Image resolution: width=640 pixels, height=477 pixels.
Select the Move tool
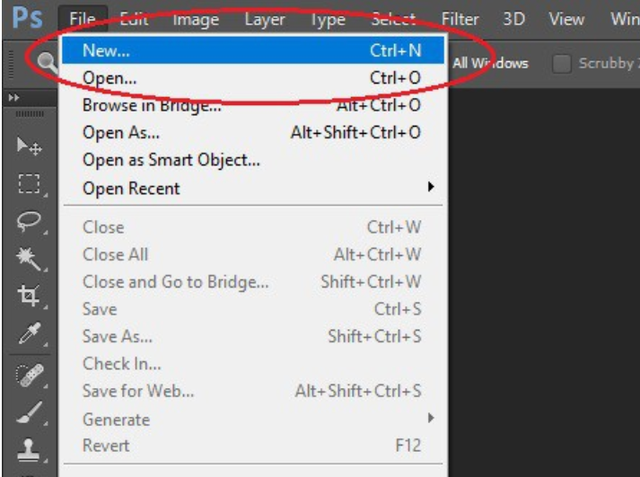point(29,146)
